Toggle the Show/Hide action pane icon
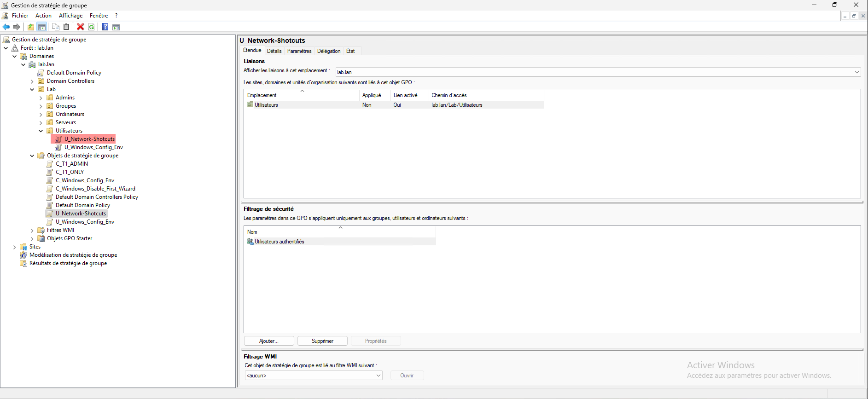The image size is (868, 399). tap(116, 27)
